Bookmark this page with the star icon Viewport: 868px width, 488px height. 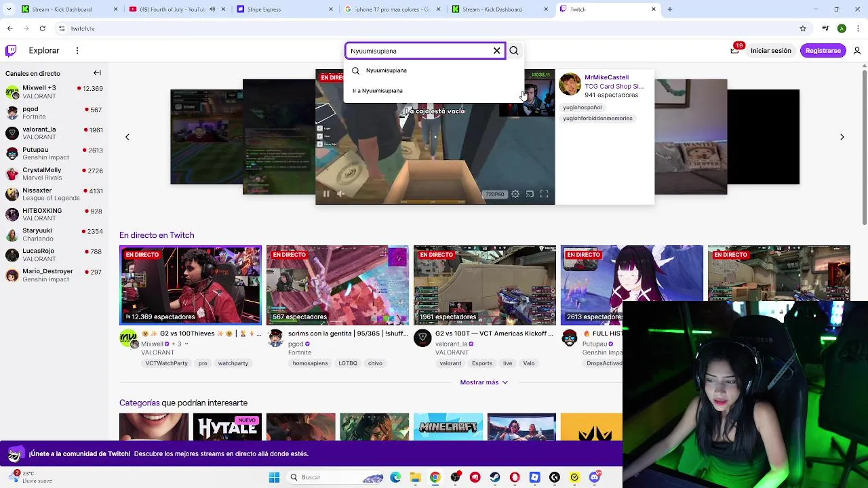803,28
